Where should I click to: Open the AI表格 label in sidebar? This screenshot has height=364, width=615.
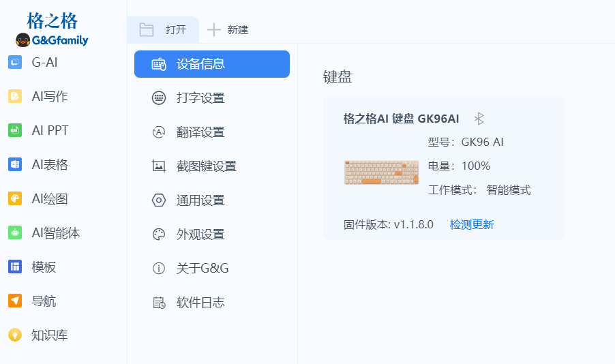point(49,165)
